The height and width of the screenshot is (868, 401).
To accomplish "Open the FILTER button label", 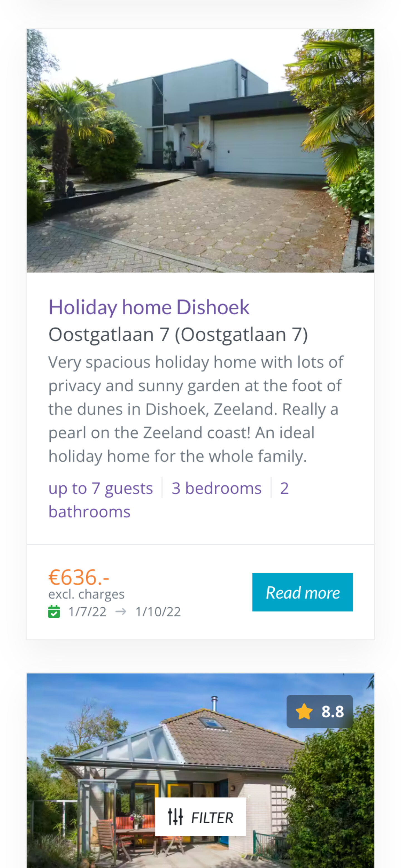I will pos(212,817).
